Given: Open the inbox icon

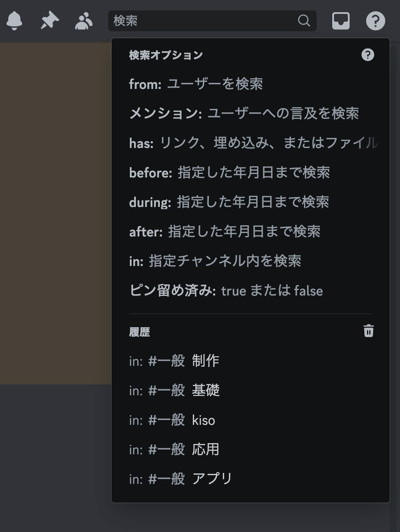Looking at the screenshot, I should click(x=341, y=20).
